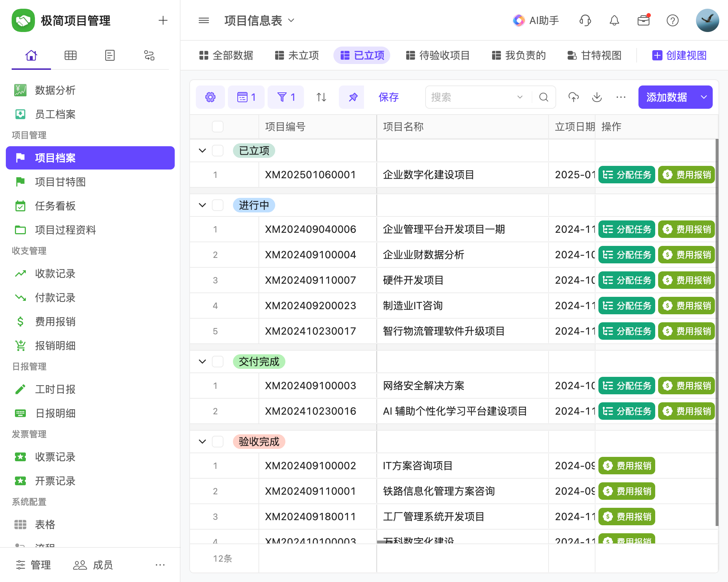Select 任务看板 in the sidebar
Image resolution: width=728 pixels, height=582 pixels.
click(x=55, y=206)
